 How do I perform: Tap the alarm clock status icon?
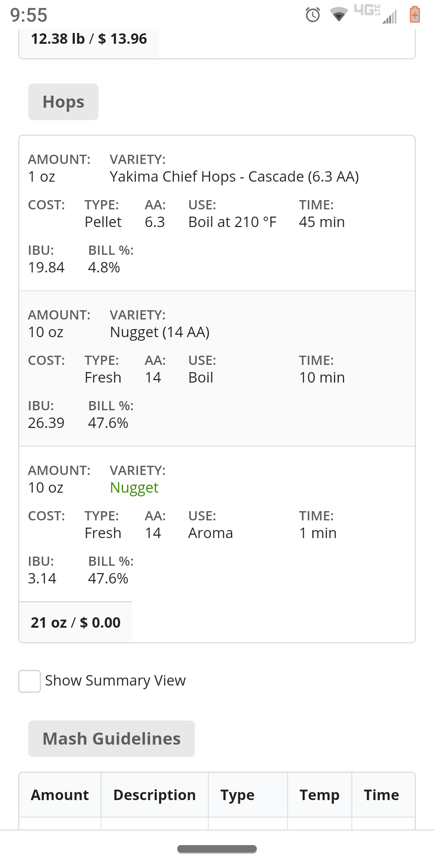[313, 15]
